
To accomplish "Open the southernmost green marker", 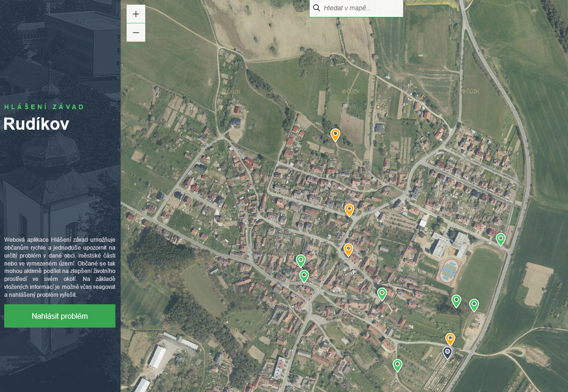I will (x=397, y=364).
